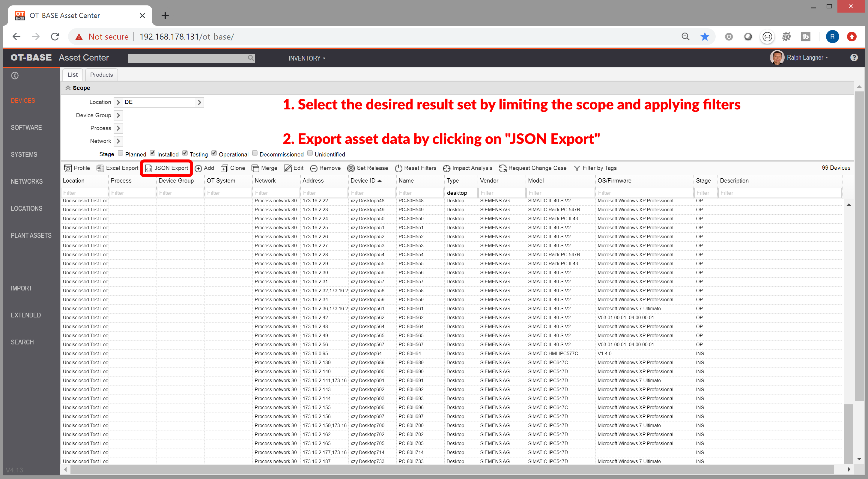Image resolution: width=868 pixels, height=479 pixels.
Task: Expand the Device Group selector
Action: pyautogui.click(x=118, y=115)
